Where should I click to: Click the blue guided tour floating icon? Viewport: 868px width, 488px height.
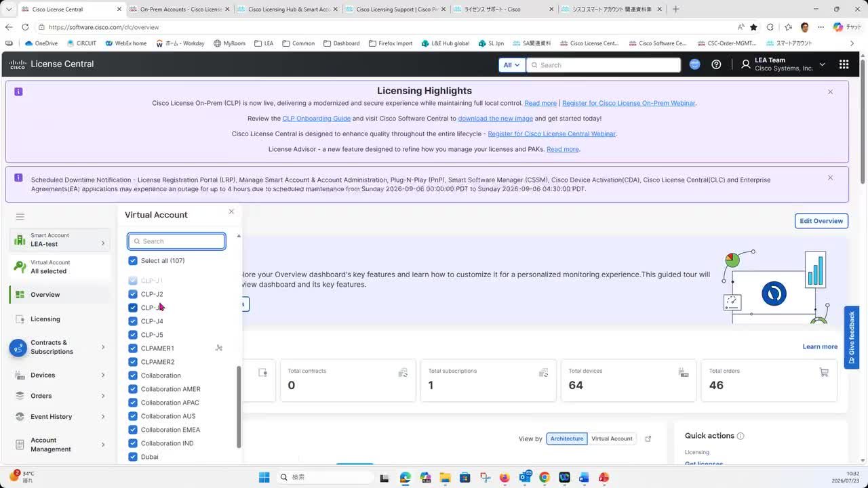click(18, 348)
